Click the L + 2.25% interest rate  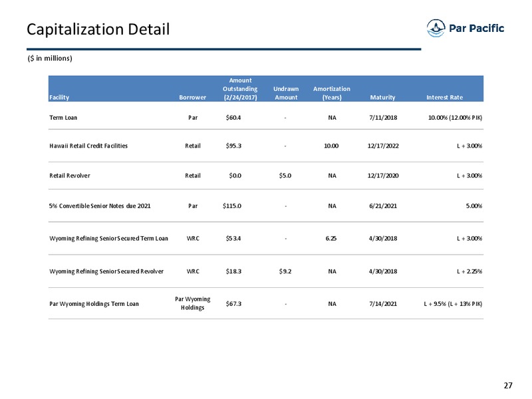click(x=469, y=271)
